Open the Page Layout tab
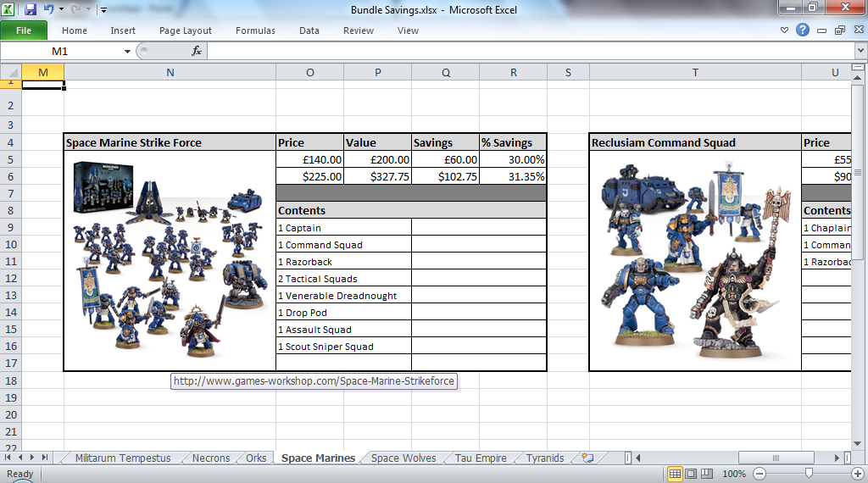 [x=185, y=31]
